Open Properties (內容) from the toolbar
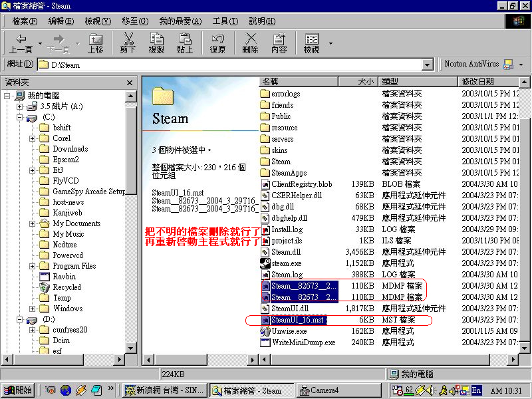The height and width of the screenshot is (399, 532). coord(279,43)
